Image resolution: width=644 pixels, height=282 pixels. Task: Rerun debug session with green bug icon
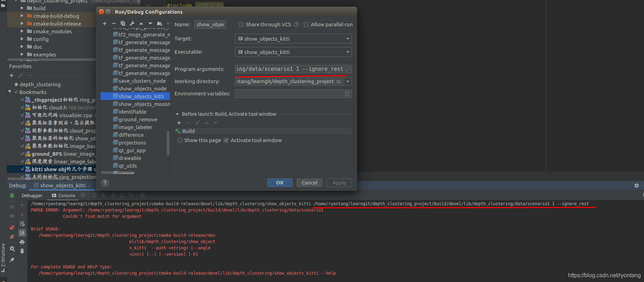point(12,195)
